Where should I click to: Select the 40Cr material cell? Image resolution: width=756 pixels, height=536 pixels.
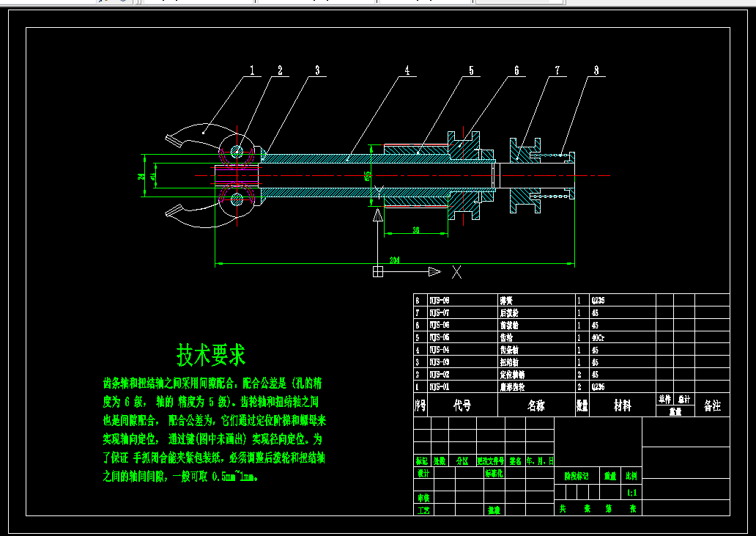coord(598,337)
